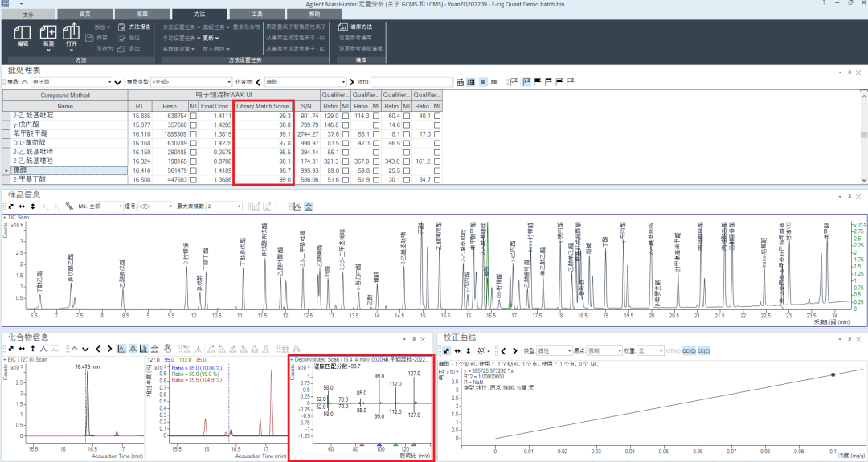Click the 方法报告 method report icon
The height and width of the screenshot is (462, 868).
(122, 27)
